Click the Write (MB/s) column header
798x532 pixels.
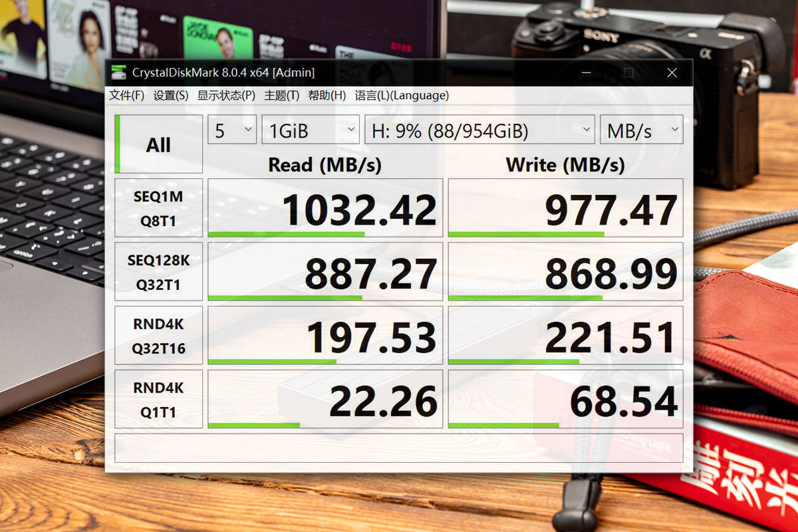(x=565, y=165)
